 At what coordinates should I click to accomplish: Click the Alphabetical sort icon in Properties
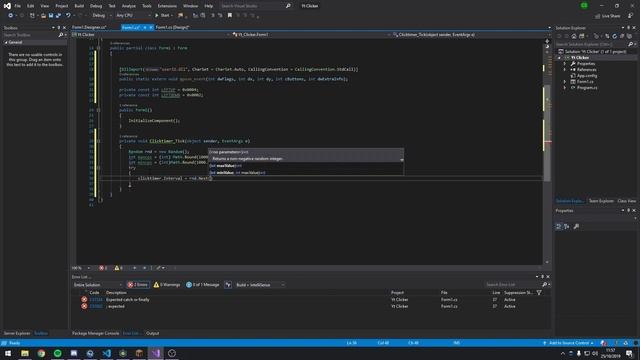[x=567, y=227]
